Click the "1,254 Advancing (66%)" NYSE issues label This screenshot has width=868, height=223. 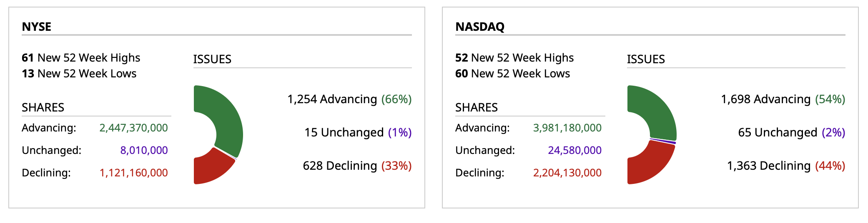(349, 99)
